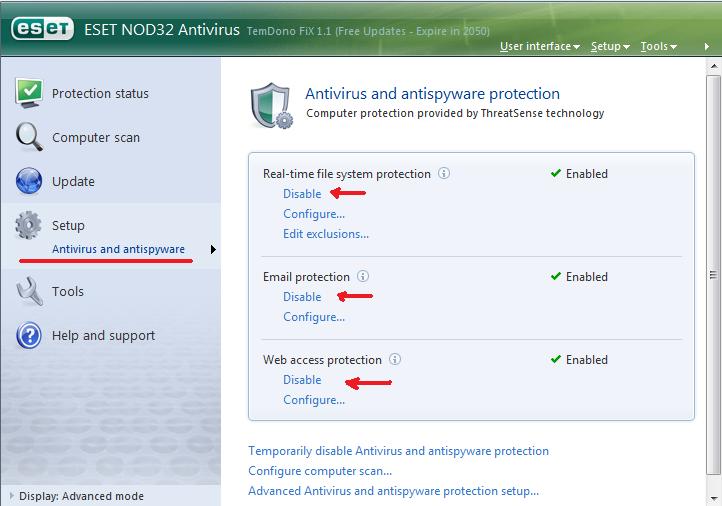Open the Tools dropdown in top bar
722x506 pixels.
[659, 46]
